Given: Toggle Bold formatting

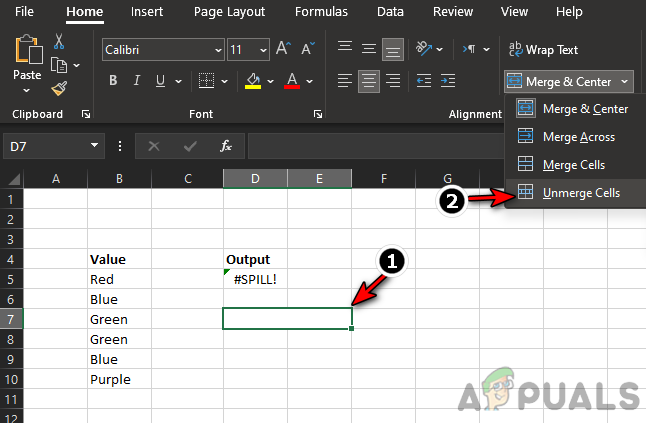Looking at the screenshot, I should tap(112, 81).
